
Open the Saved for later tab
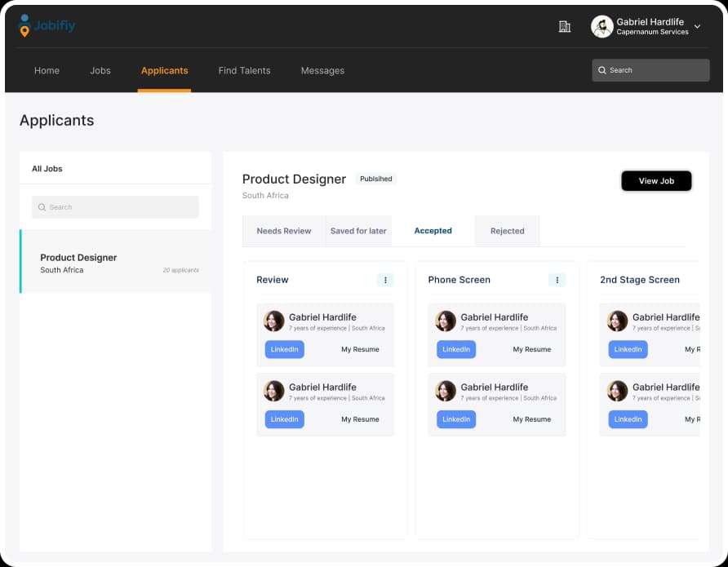click(358, 231)
